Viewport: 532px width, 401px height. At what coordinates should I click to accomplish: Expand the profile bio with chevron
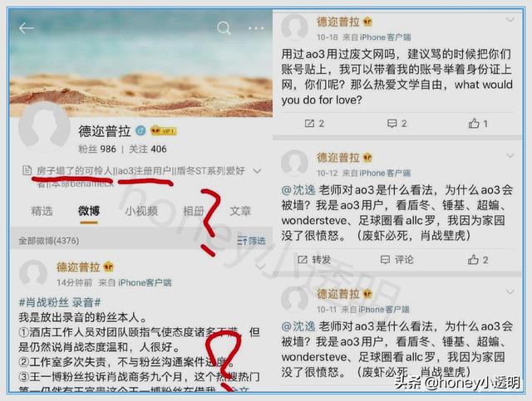pos(257,171)
